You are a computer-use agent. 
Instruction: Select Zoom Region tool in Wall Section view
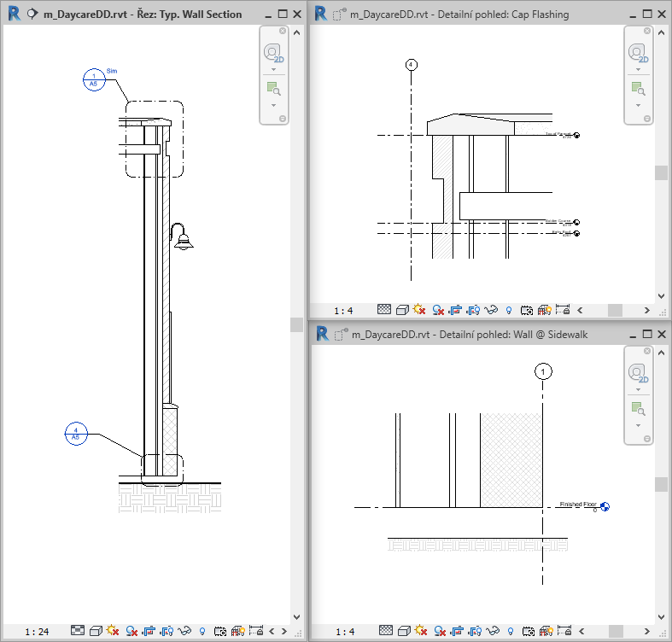click(x=273, y=88)
